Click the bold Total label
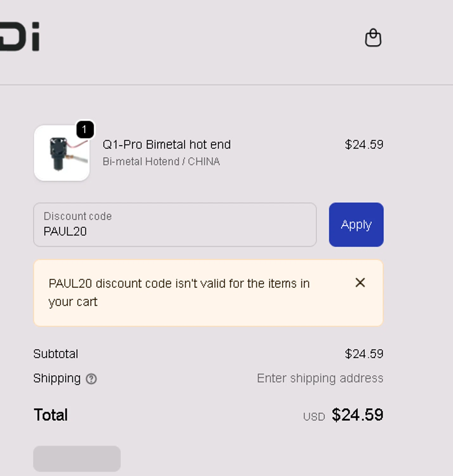The height and width of the screenshot is (476, 453). click(x=51, y=415)
